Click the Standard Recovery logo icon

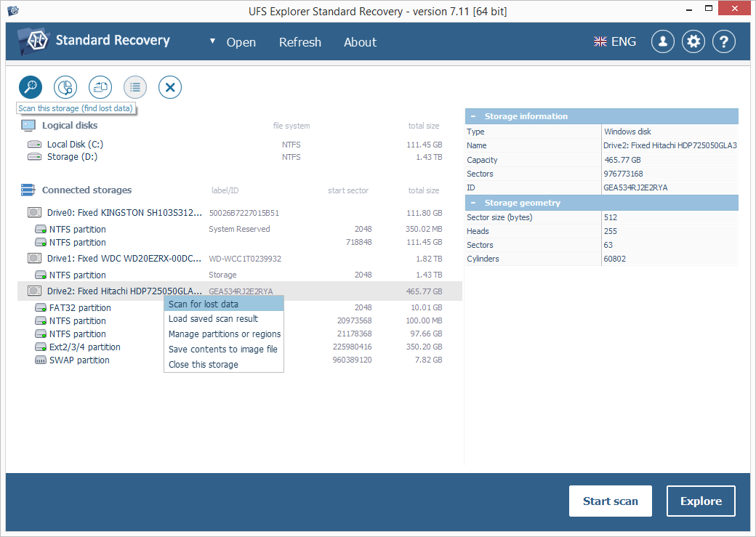(x=33, y=41)
